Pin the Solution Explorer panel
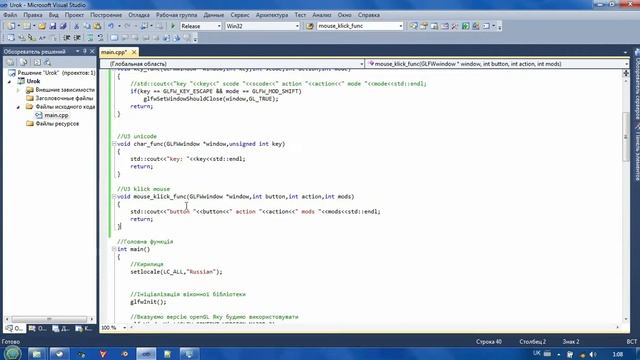Screen dimensions: 640x360 pyautogui.click(x=85, y=51)
